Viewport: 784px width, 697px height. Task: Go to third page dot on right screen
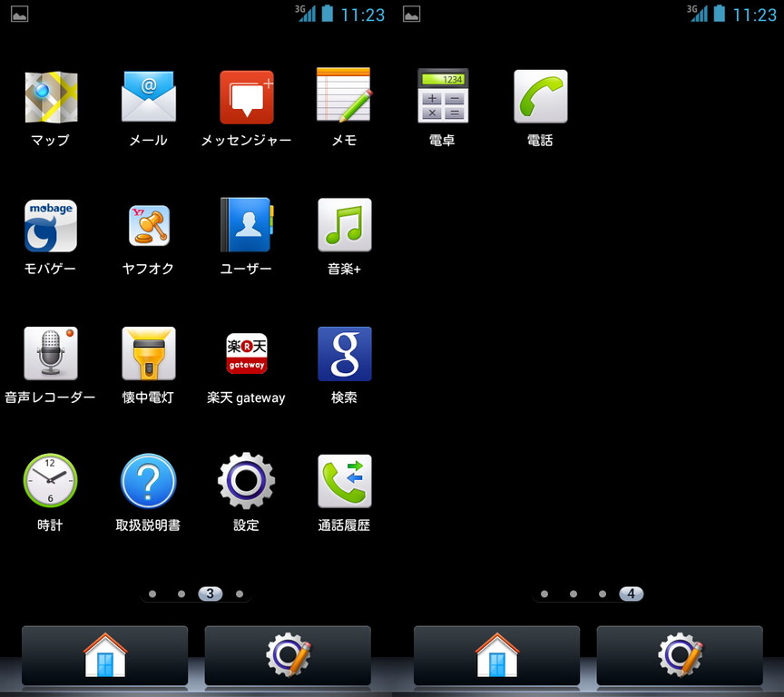603,594
